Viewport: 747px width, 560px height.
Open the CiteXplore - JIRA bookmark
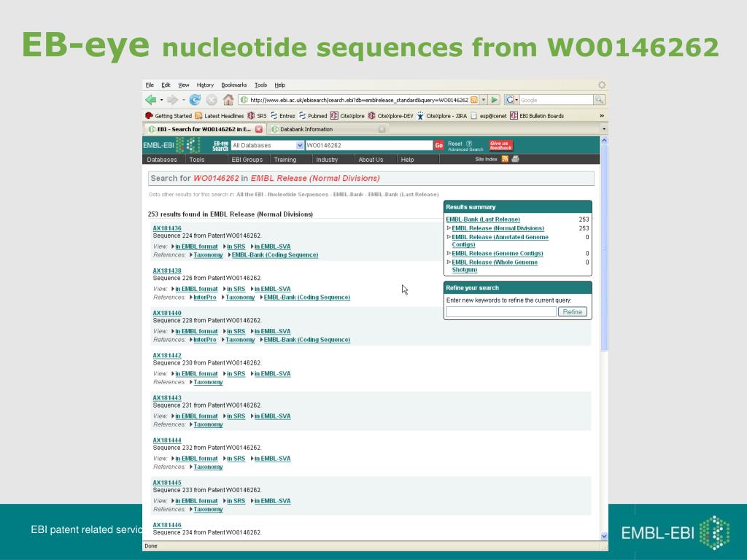441,116
